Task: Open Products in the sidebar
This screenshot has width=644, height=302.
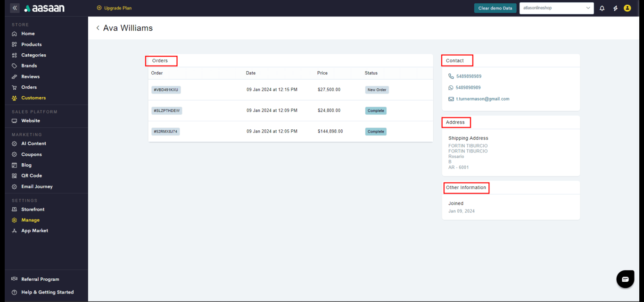Action: coord(31,44)
